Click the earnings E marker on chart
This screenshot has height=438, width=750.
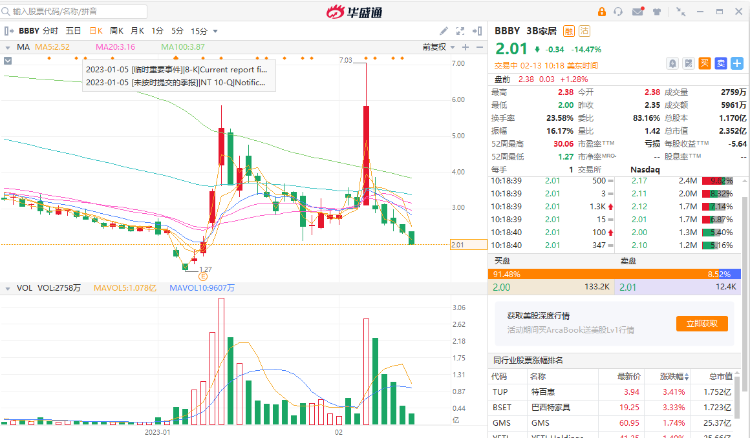(x=203, y=276)
